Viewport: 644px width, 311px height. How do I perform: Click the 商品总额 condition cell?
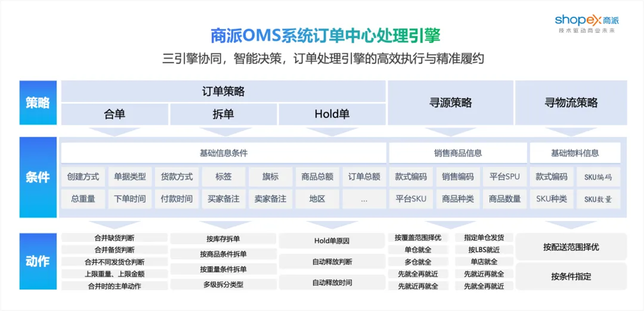pos(317,177)
